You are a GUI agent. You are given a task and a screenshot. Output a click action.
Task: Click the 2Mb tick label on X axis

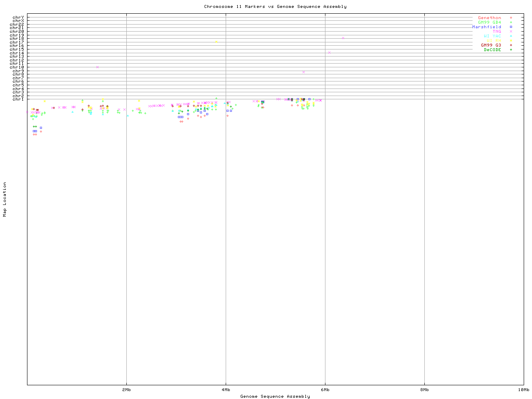coord(126,389)
